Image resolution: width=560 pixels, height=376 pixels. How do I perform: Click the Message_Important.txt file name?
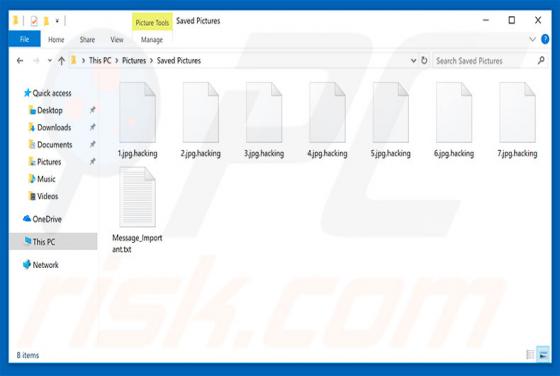[137, 243]
